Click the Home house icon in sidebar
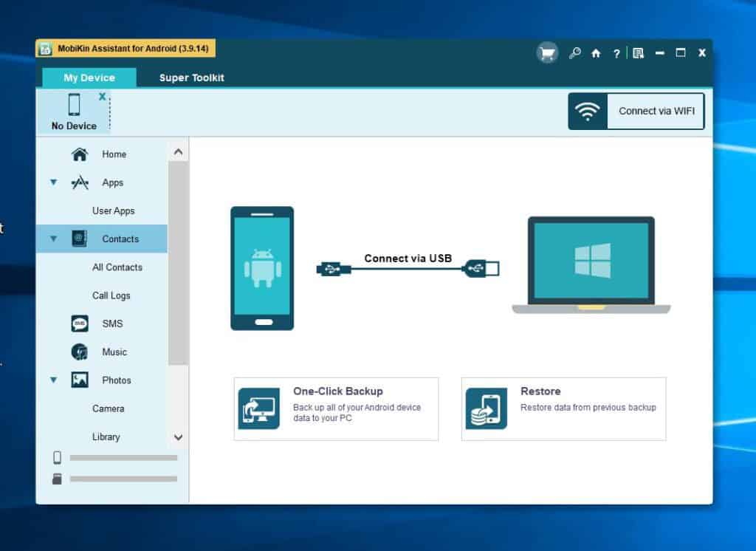The image size is (756, 551). pos(80,154)
